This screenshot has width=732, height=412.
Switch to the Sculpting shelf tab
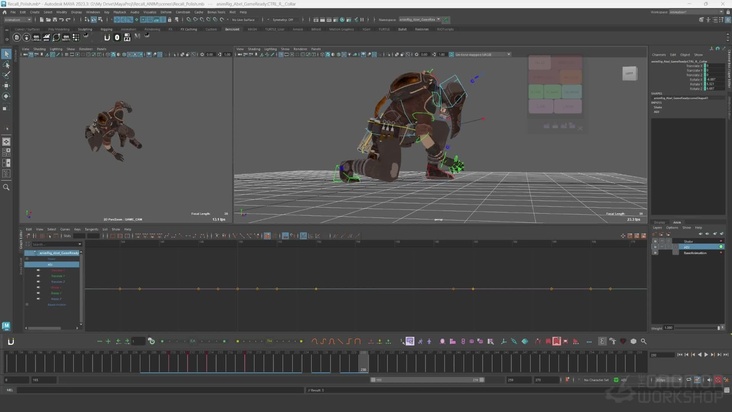[x=85, y=29]
